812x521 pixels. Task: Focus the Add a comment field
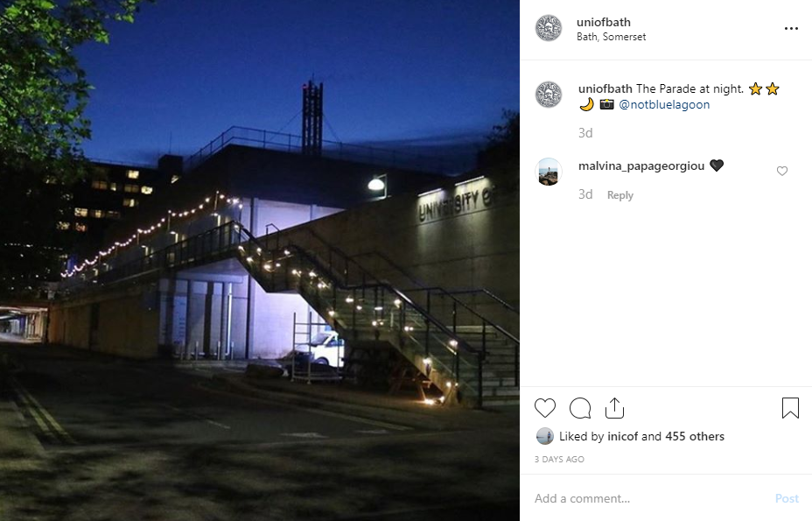[x=653, y=498]
